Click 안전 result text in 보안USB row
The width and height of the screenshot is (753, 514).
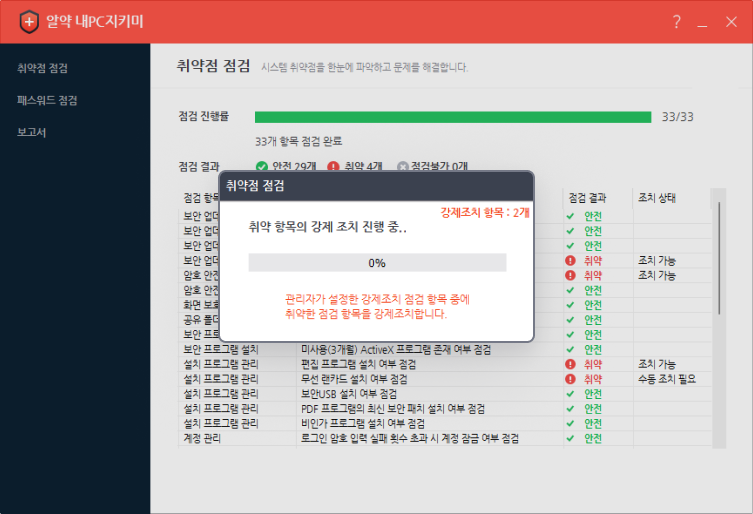593,394
